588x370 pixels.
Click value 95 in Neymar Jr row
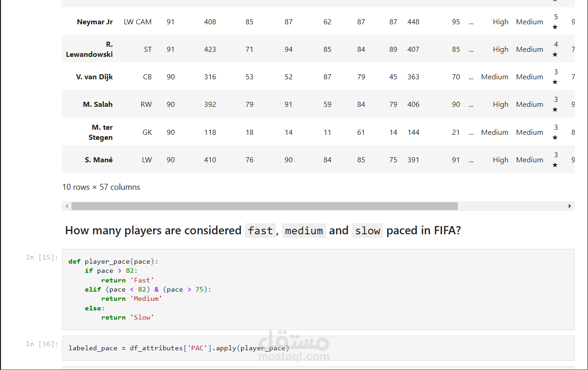coord(456,22)
